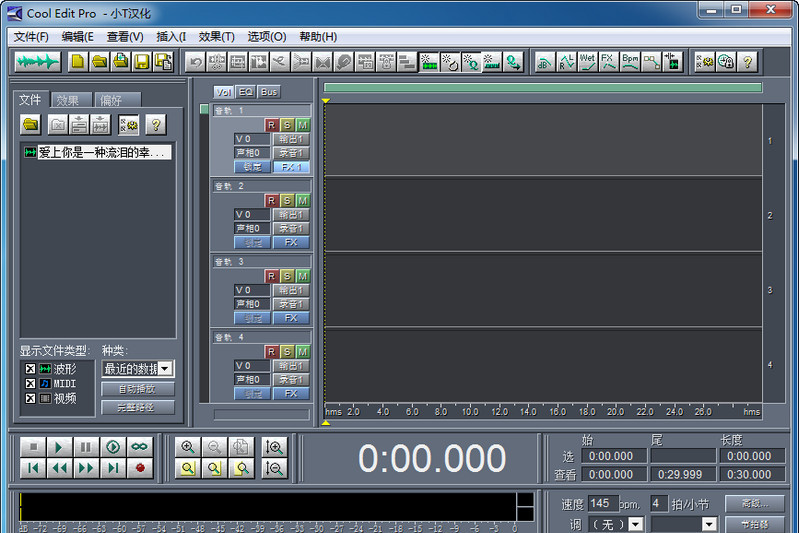
Task: Open 种类 sort dropdown
Action: [165, 368]
